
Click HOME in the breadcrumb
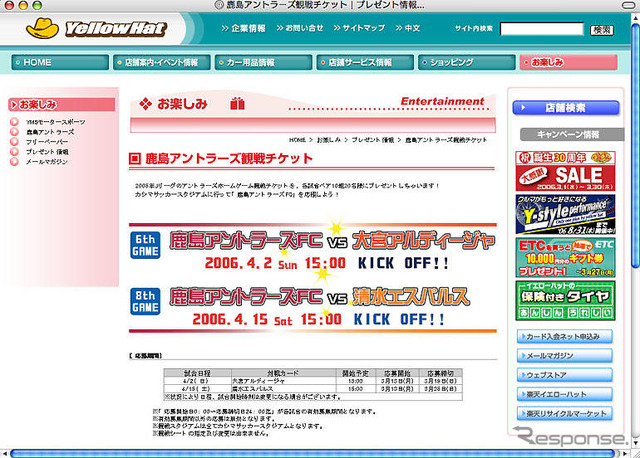pyautogui.click(x=297, y=140)
